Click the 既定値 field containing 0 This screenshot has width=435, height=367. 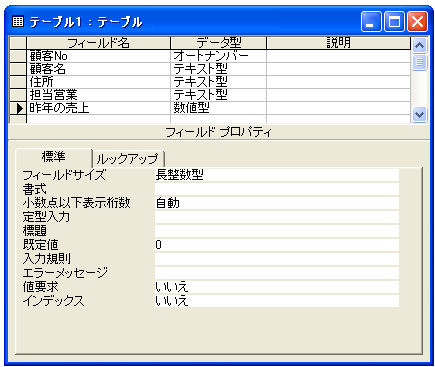coord(277,245)
